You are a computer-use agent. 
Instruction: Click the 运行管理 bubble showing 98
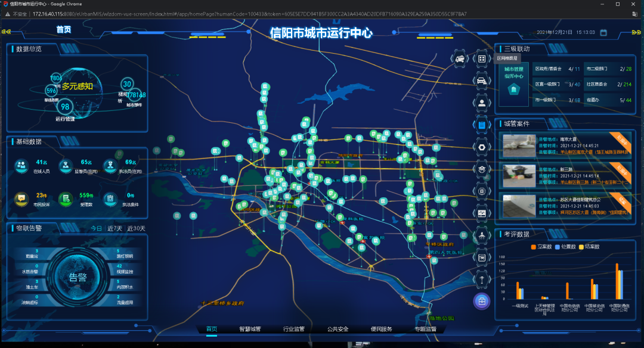coord(65,107)
